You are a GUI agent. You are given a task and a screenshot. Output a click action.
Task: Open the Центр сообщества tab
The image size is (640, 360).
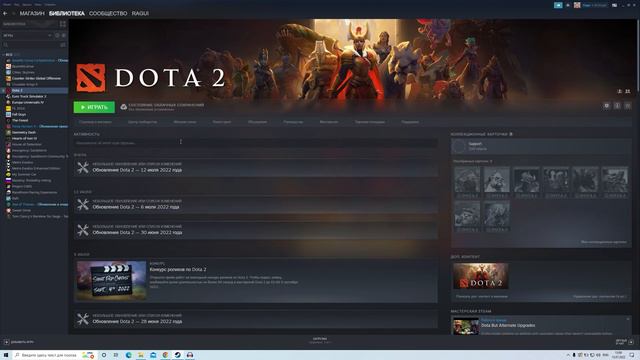coord(142,122)
